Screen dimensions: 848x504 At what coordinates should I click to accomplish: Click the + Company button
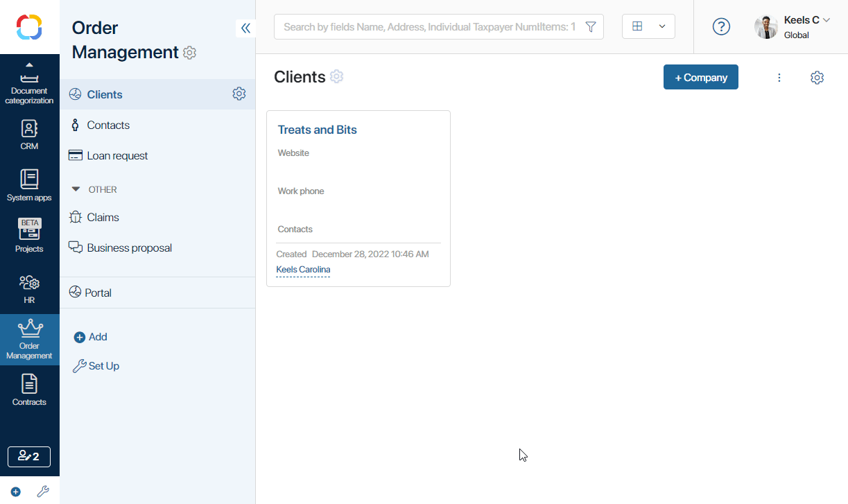pos(701,77)
